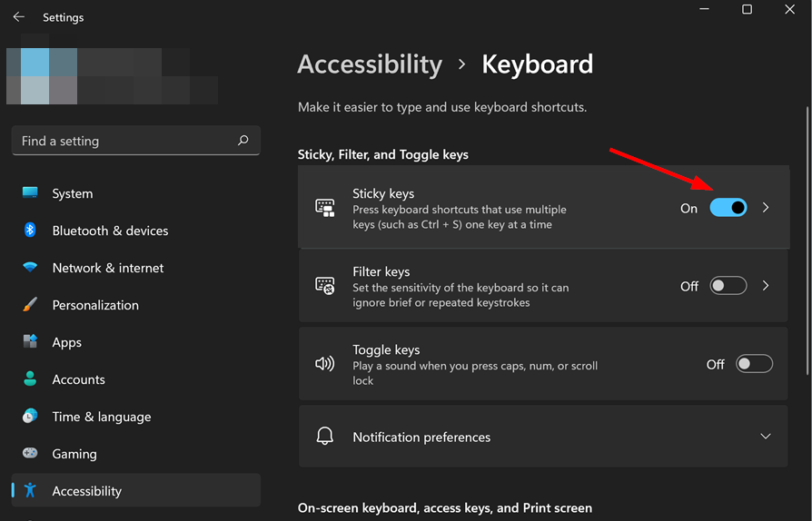Image resolution: width=812 pixels, height=521 pixels.
Task: Click the Filter keys title text
Action: [381, 271]
